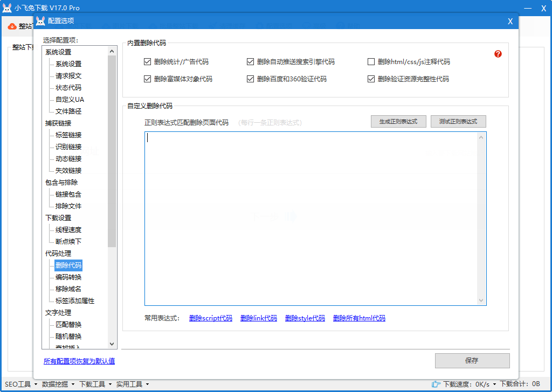Toggle 删除统计/广告代码 checkbox
Screen dimensions: 552x392
(x=148, y=62)
